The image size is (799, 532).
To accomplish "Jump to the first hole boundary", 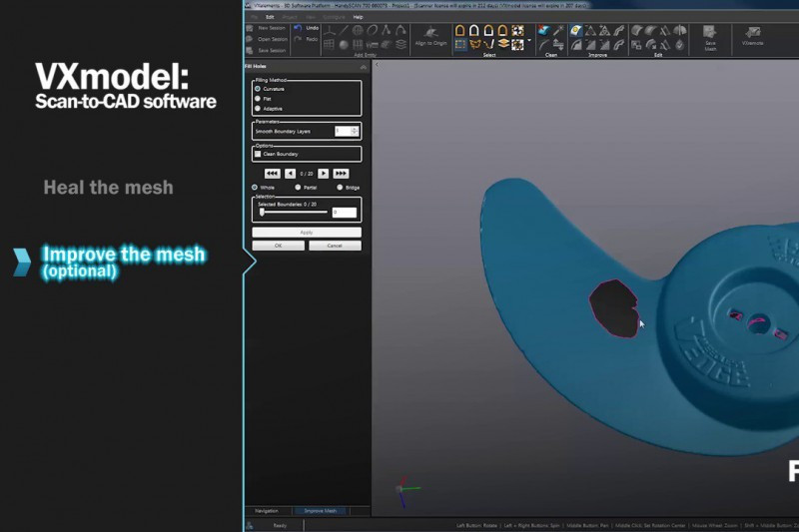I will (272, 174).
